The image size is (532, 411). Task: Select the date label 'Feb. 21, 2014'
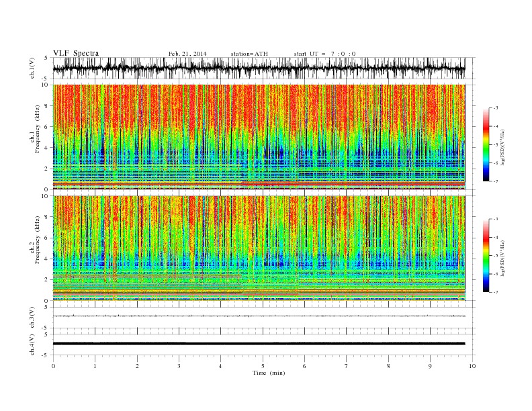(187, 54)
